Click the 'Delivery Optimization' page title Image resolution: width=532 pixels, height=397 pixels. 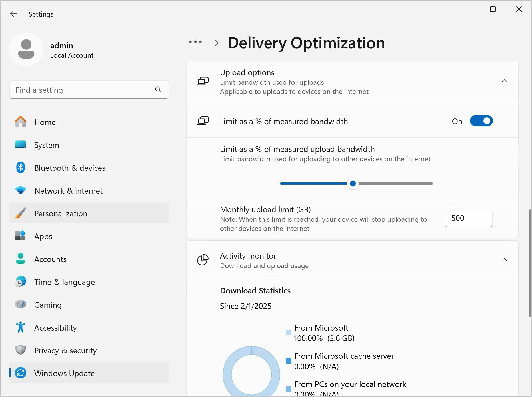[x=306, y=43]
